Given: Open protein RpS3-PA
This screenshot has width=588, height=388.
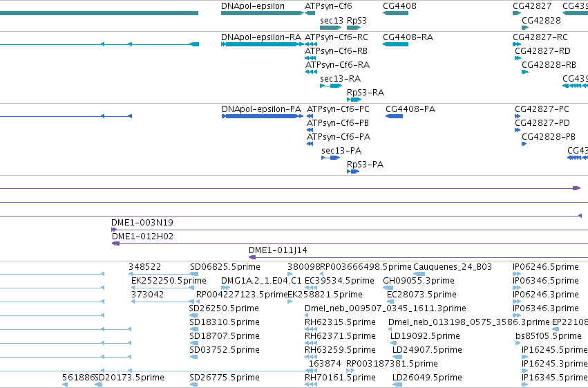Looking at the screenshot, I should [365, 165].
